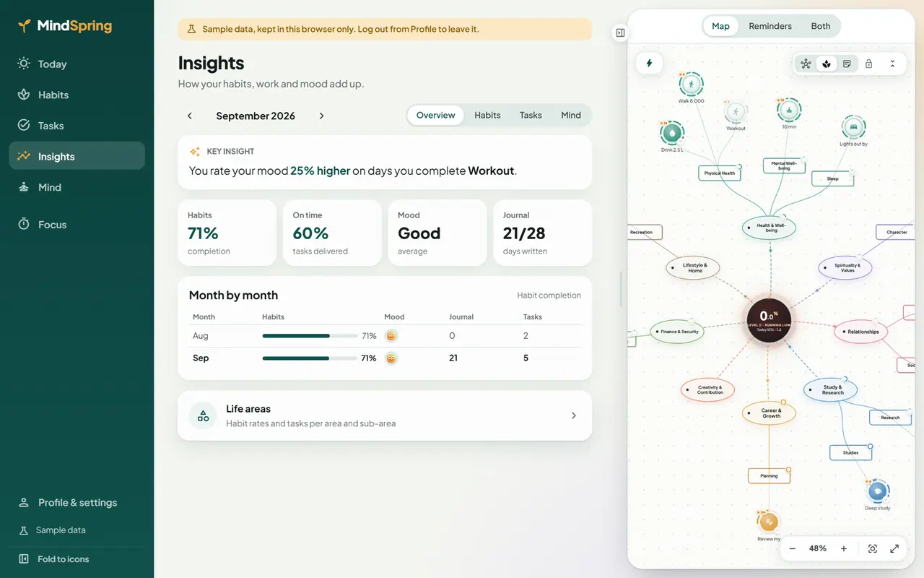Click the Lights out by habit node
The width and height of the screenshot is (924, 578).
click(853, 127)
